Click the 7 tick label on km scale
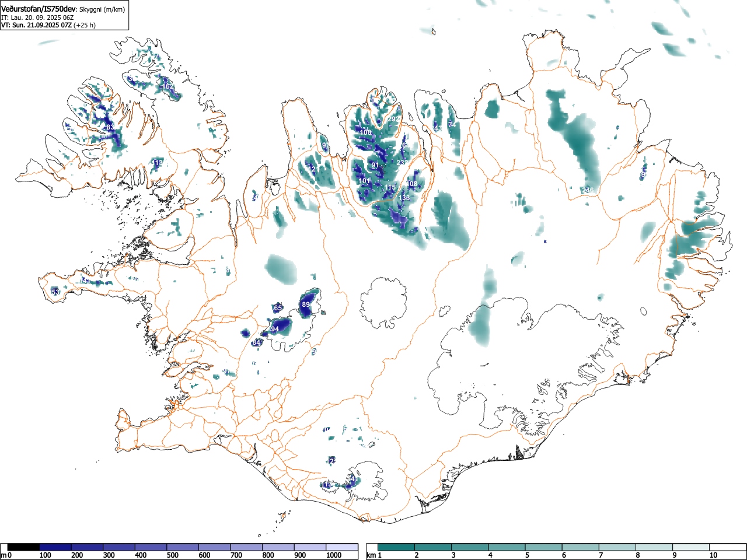Screen dimensions: 747x560 click(x=601, y=555)
